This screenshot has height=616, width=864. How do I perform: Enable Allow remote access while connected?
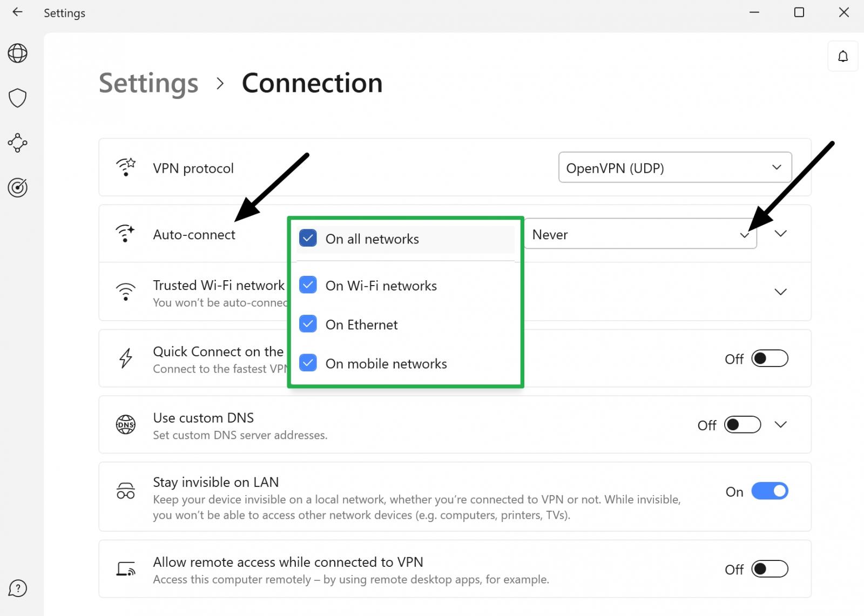(770, 569)
